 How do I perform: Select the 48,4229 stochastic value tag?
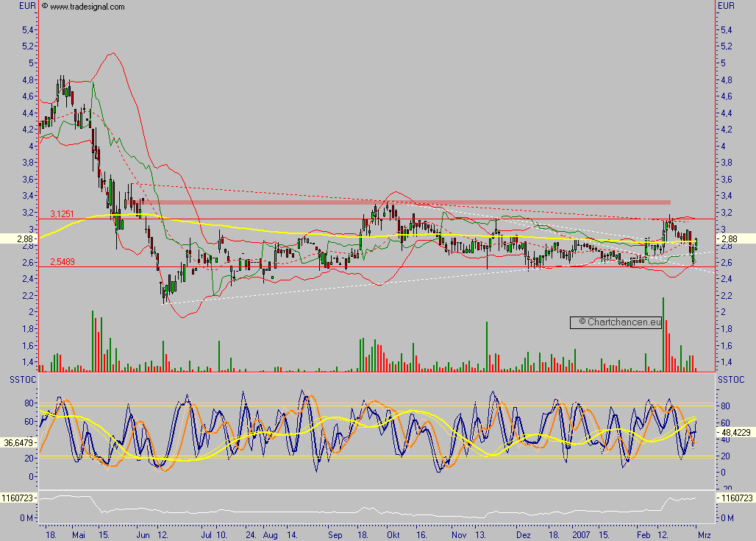[735, 434]
